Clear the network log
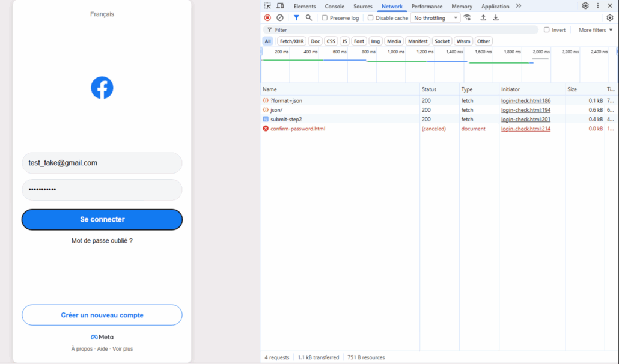Image resolution: width=619 pixels, height=364 pixels. [x=280, y=18]
